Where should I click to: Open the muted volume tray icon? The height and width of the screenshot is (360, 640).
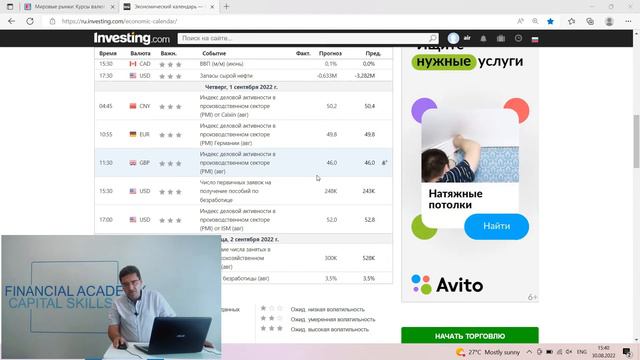pyautogui.click(x=569, y=352)
